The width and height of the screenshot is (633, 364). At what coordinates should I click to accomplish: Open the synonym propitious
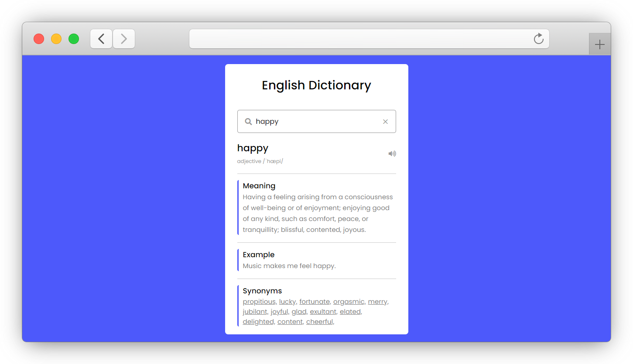click(259, 301)
